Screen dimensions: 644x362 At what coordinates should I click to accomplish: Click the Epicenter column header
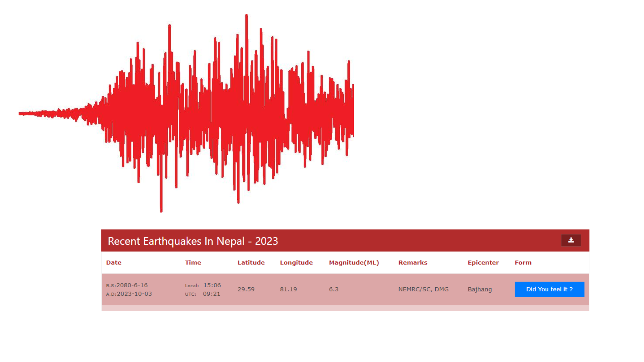tap(483, 262)
